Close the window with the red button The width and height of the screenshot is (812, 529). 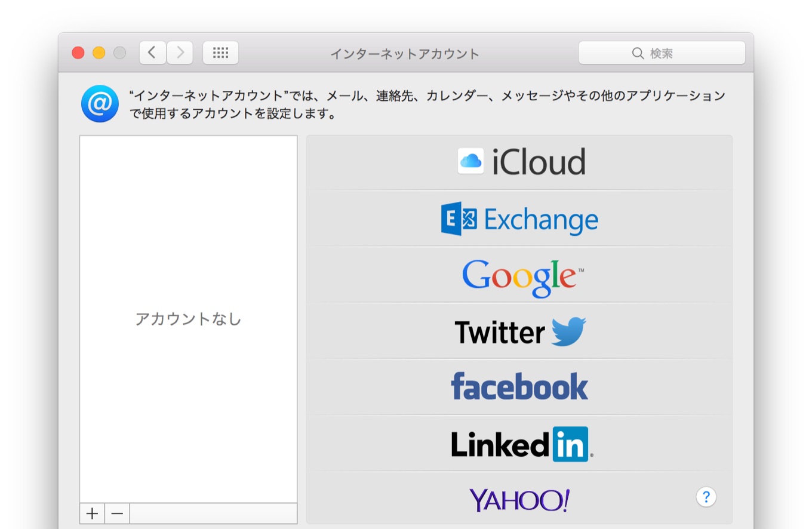coord(78,53)
